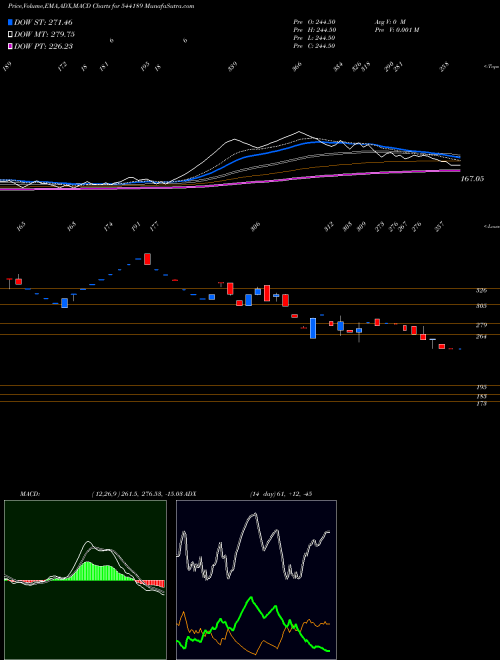Click the 264 price level label
The width and height of the screenshot is (500, 660).
(481, 336)
